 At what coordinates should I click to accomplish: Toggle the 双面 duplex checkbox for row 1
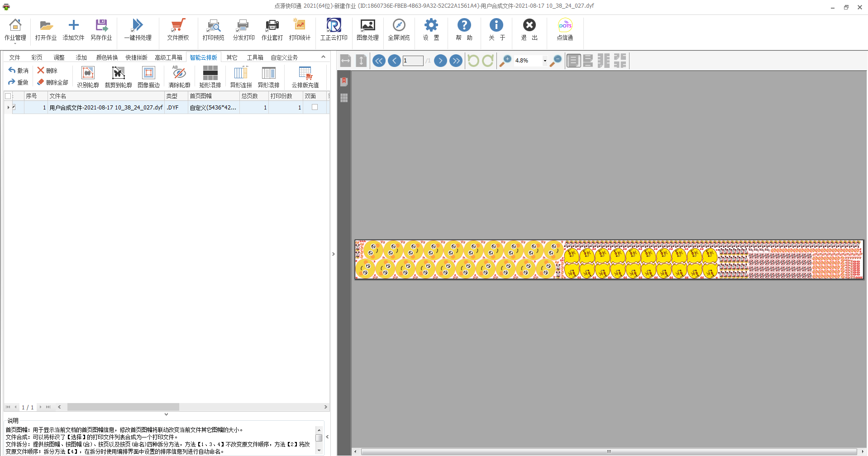click(x=315, y=107)
